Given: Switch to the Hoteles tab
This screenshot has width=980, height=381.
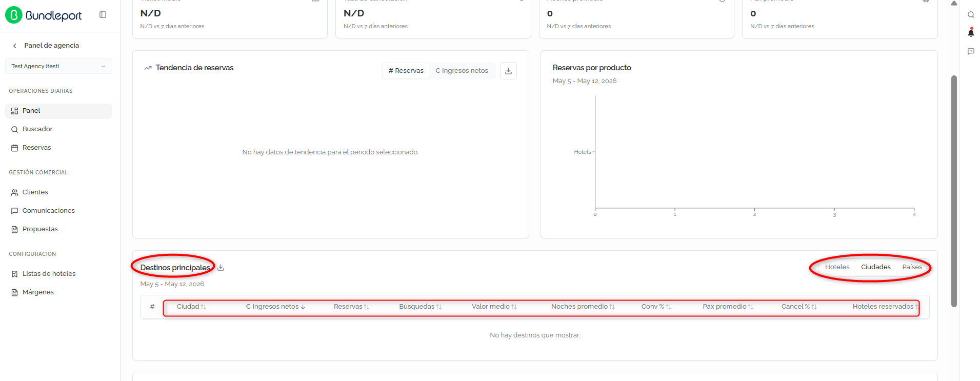Looking at the screenshot, I should [x=837, y=267].
